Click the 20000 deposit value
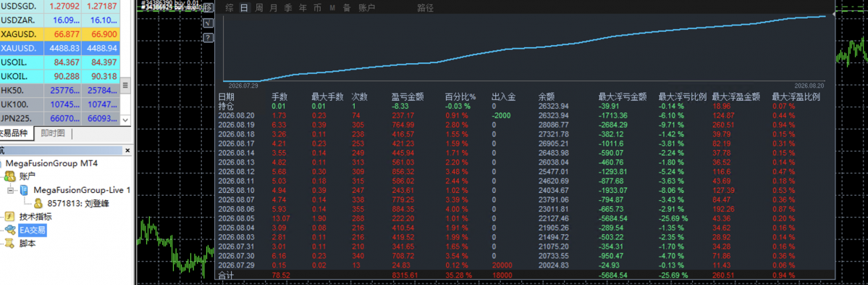The width and height of the screenshot is (868, 285). click(x=502, y=265)
